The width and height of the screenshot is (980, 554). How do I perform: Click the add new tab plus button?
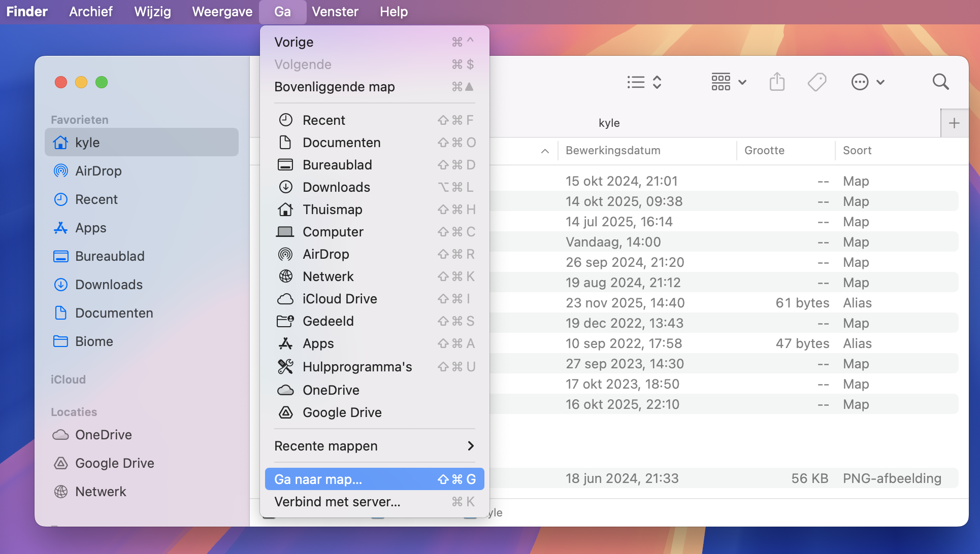(954, 123)
